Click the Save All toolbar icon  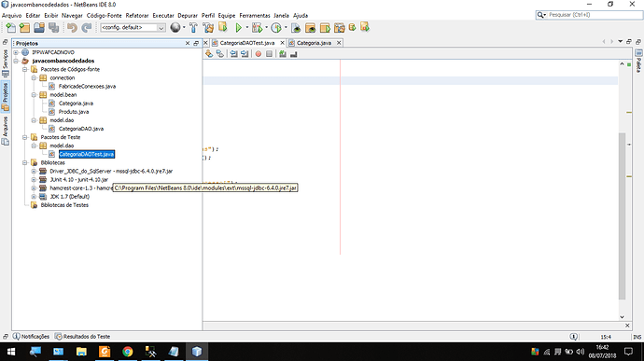pyautogui.click(x=54, y=27)
